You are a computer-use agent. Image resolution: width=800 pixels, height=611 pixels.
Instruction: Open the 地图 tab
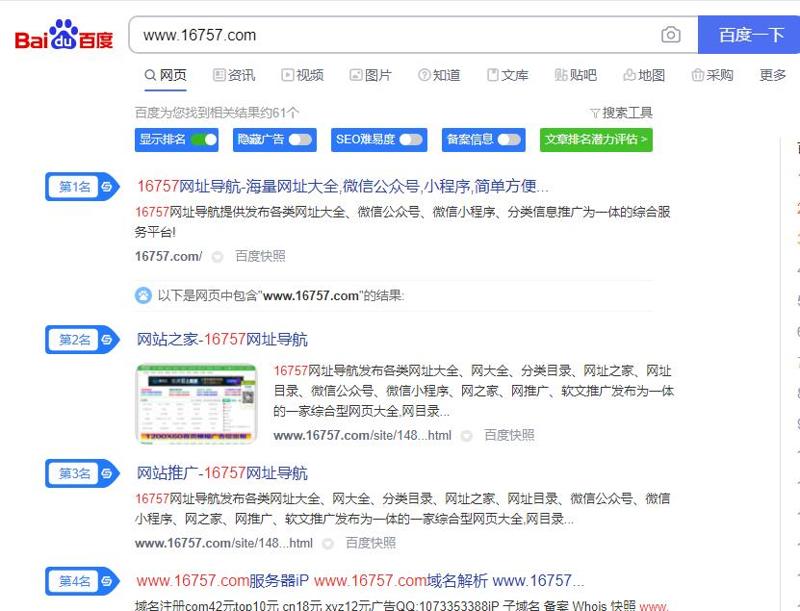point(644,75)
